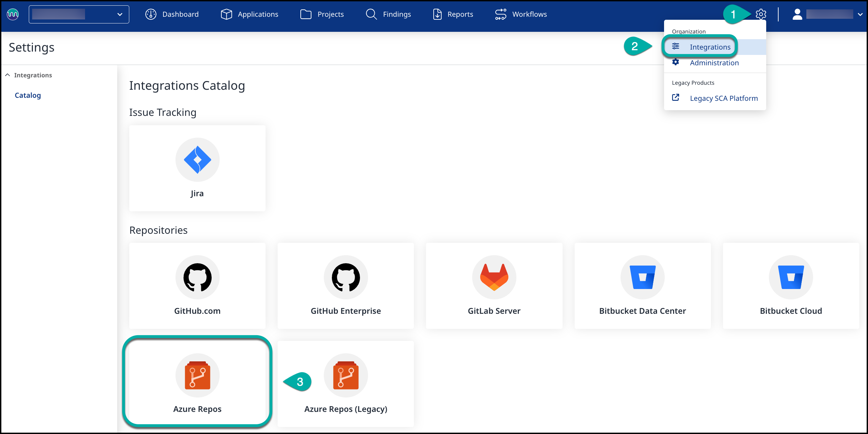Open the organization selector dropdown
868x434 pixels.
[x=79, y=14]
